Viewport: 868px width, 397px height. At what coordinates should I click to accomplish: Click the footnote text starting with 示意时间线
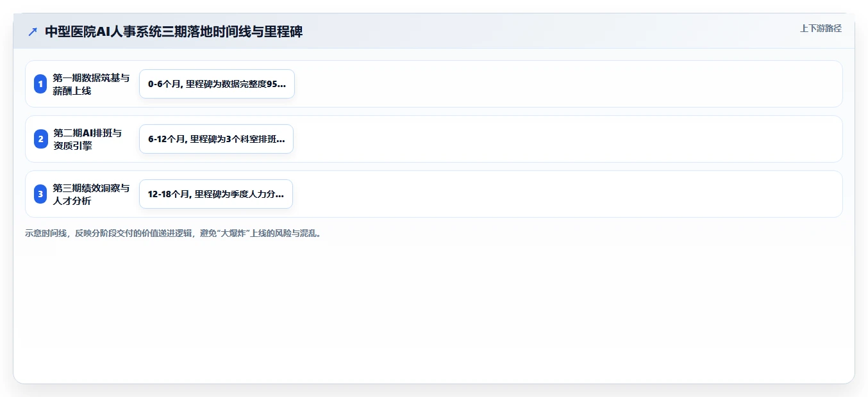tap(174, 234)
